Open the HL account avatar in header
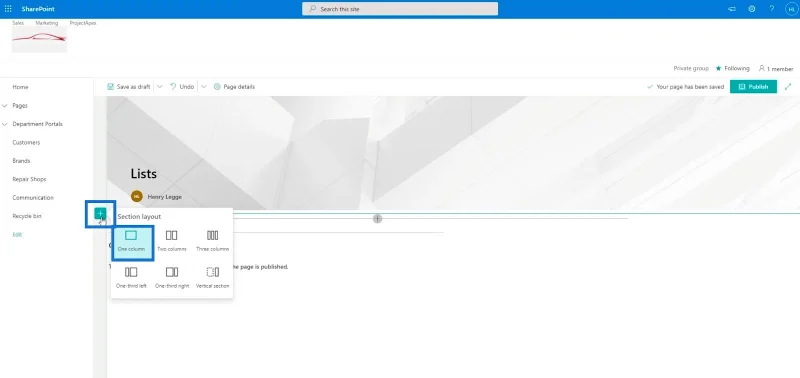This screenshot has width=800, height=378. pyautogui.click(x=791, y=9)
